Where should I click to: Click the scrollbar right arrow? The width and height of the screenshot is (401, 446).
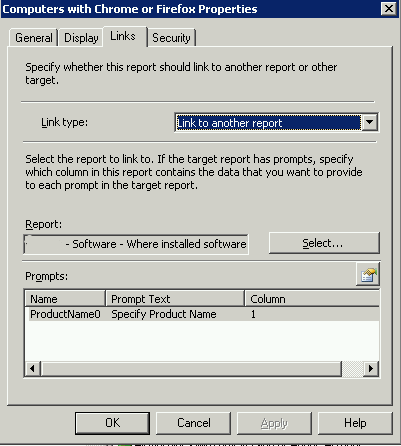click(371, 368)
